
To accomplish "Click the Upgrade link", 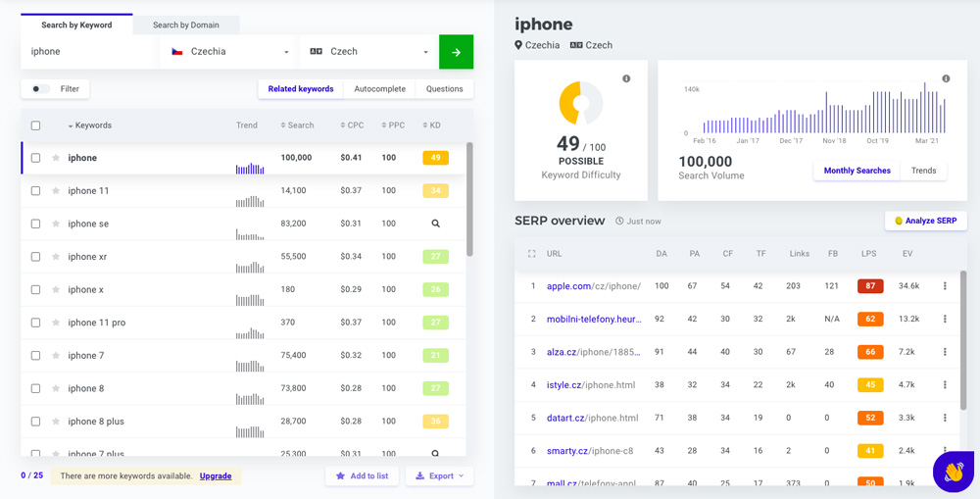I will click(216, 475).
